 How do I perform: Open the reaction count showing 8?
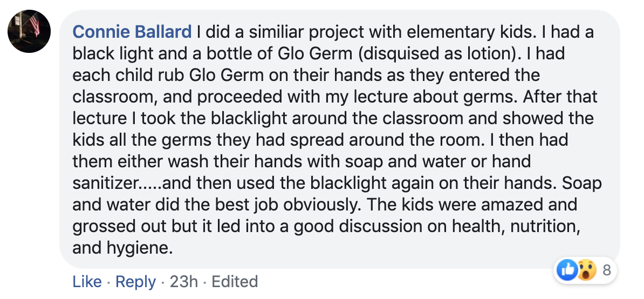pos(607,270)
